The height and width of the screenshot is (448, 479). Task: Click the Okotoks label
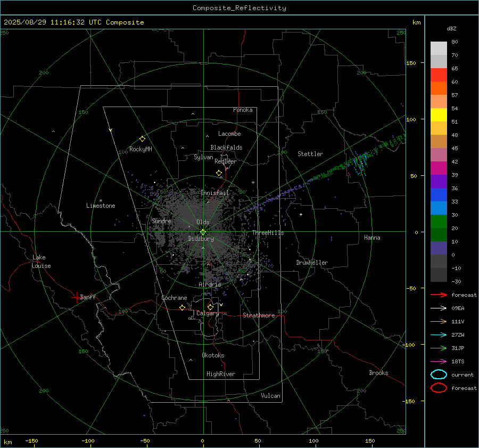point(213,355)
